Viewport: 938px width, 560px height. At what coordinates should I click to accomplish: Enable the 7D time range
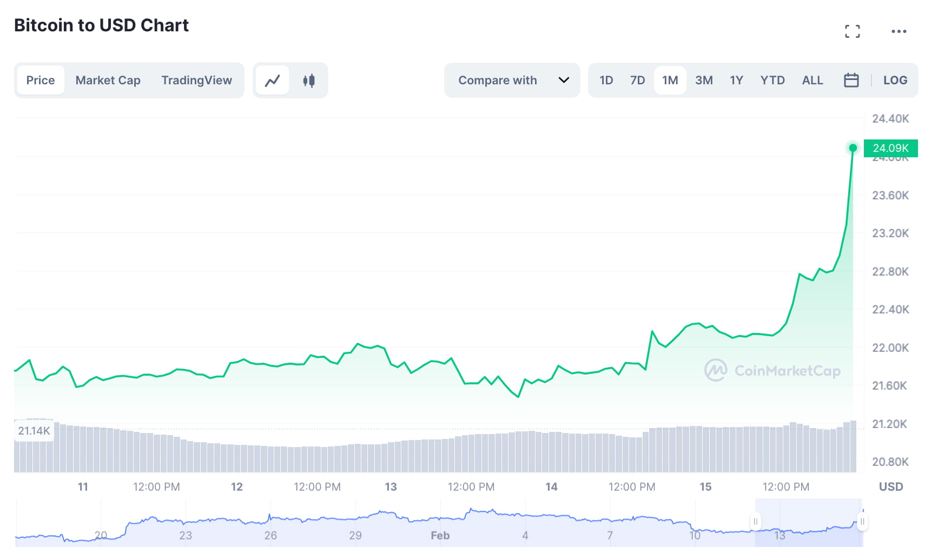click(637, 80)
